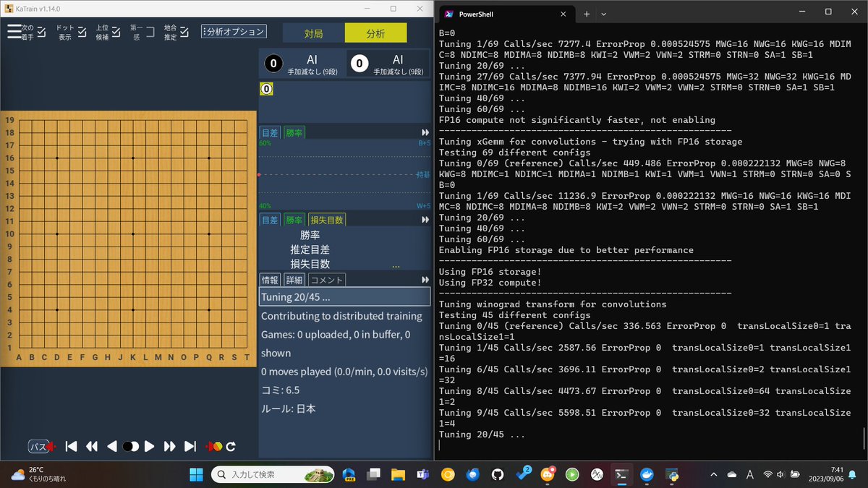
Task: Jump to the last move
Action: tap(190, 447)
